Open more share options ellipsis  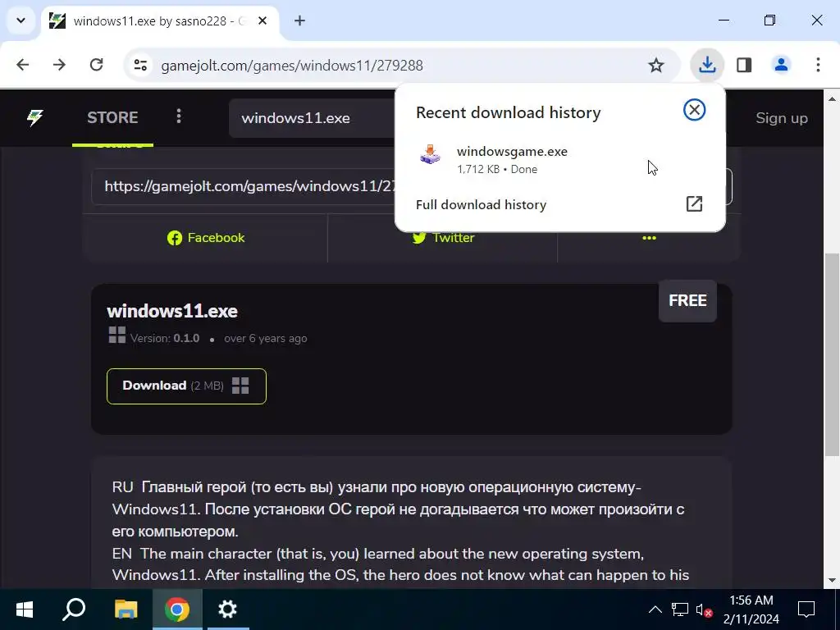point(650,238)
